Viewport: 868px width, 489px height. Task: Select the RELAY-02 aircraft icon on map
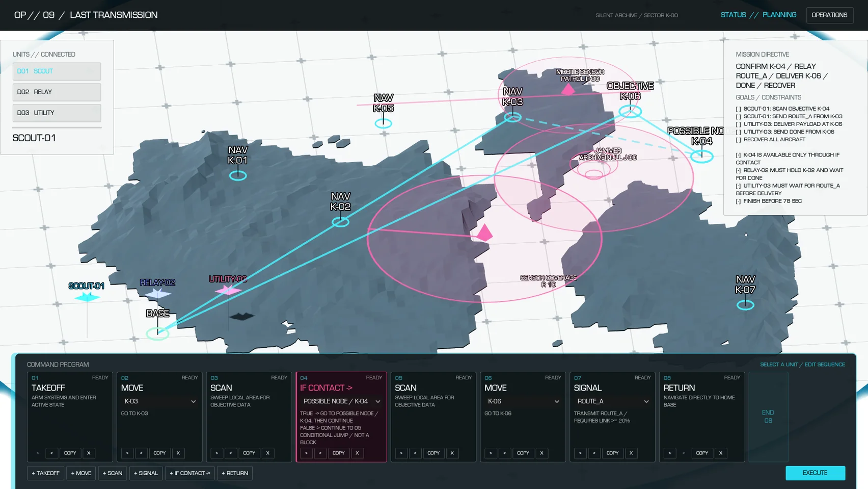[x=158, y=293]
